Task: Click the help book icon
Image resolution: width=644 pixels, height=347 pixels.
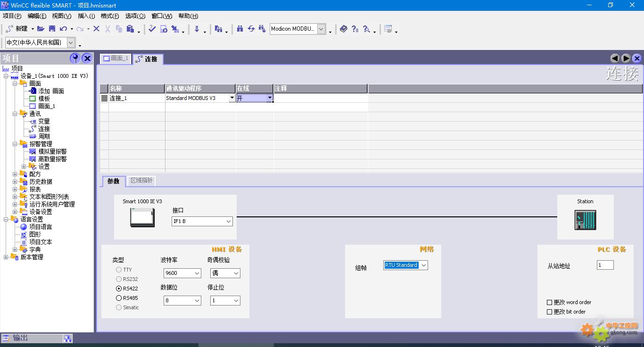Action: click(x=343, y=29)
